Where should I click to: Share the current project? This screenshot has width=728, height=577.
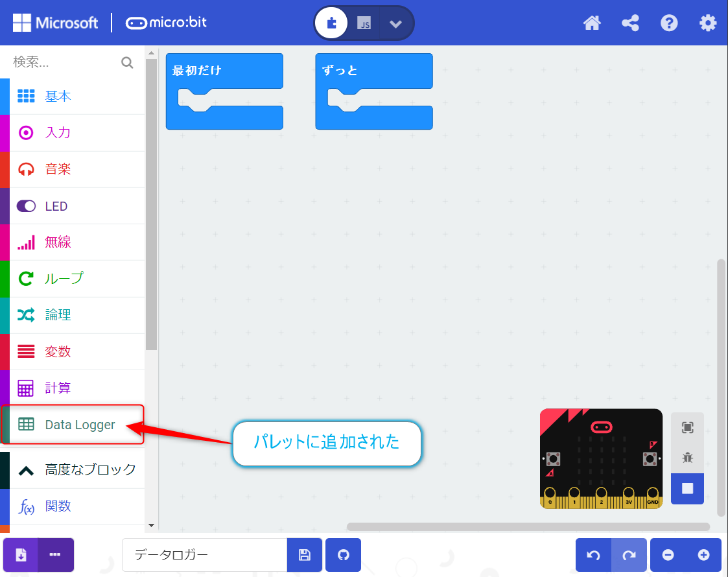point(630,23)
